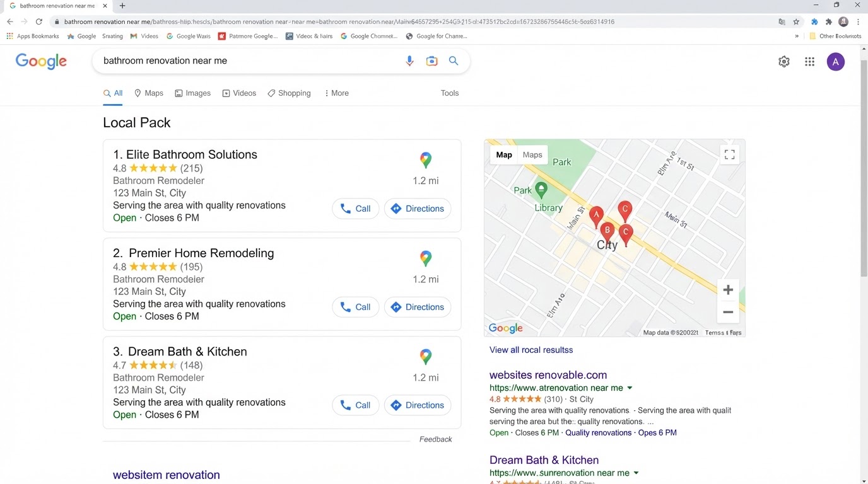The width and height of the screenshot is (868, 484).
Task: Open the websites renovable.com result
Action: 548,375
